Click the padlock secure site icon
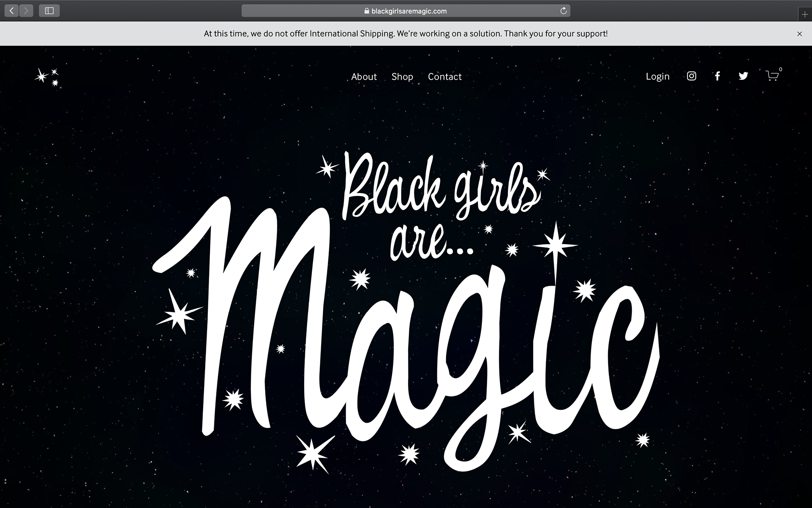 367,11
